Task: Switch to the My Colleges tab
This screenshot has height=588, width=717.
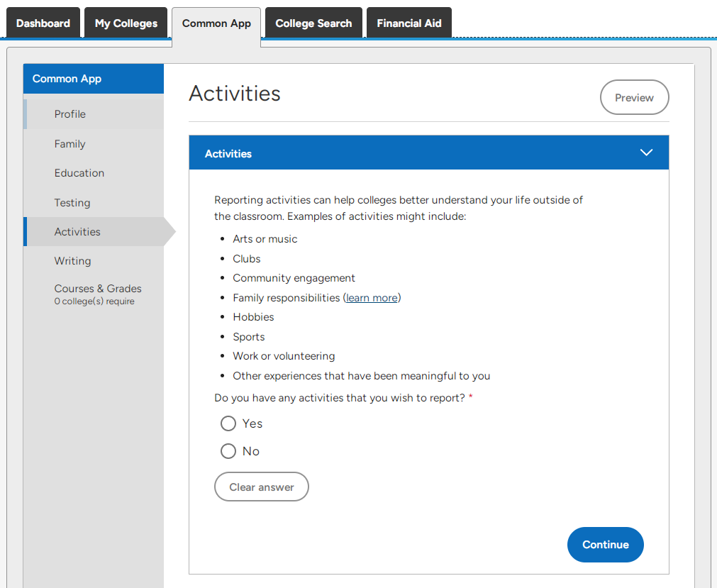Action: [126, 23]
